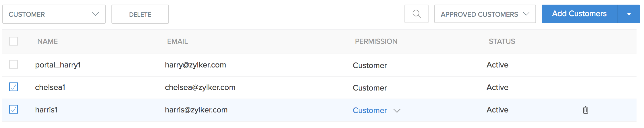The width and height of the screenshot is (644, 128).
Task: Click the search magnifier icon
Action: coord(416,14)
